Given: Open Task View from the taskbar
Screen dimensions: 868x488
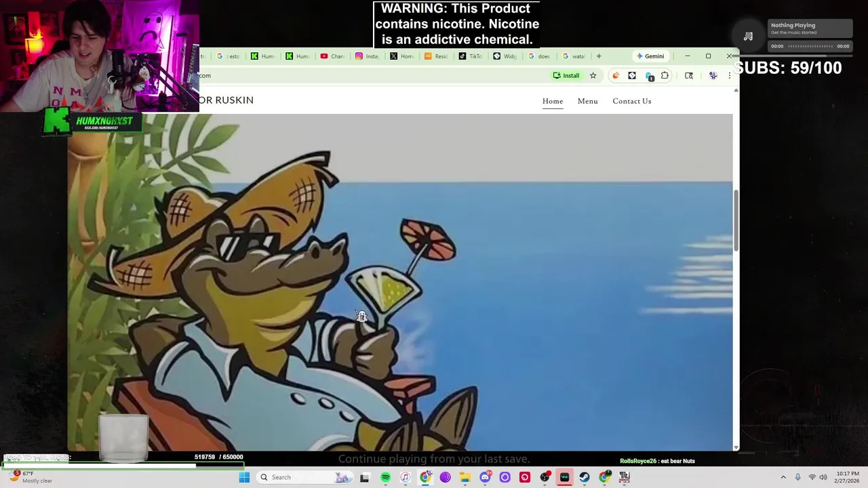Looking at the screenshot, I should [365, 477].
